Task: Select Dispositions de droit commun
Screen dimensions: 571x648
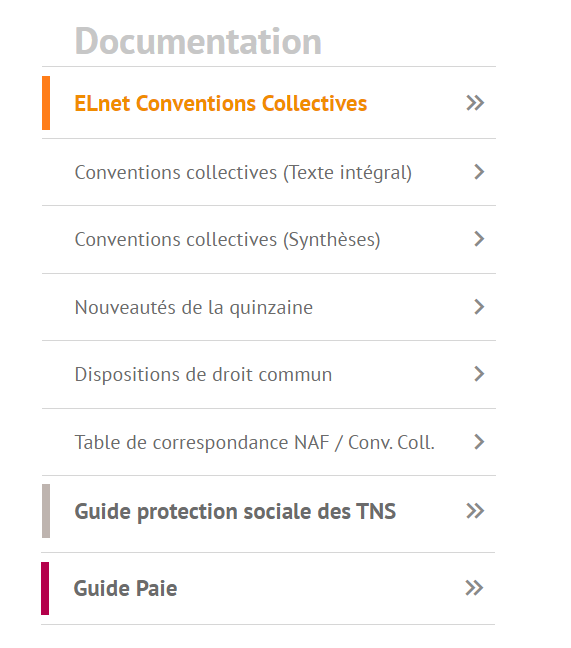Action: click(203, 374)
